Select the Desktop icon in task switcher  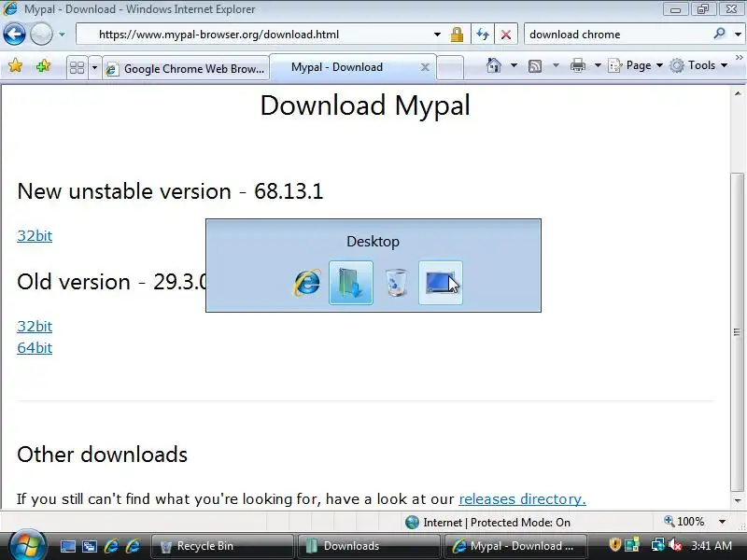click(441, 283)
